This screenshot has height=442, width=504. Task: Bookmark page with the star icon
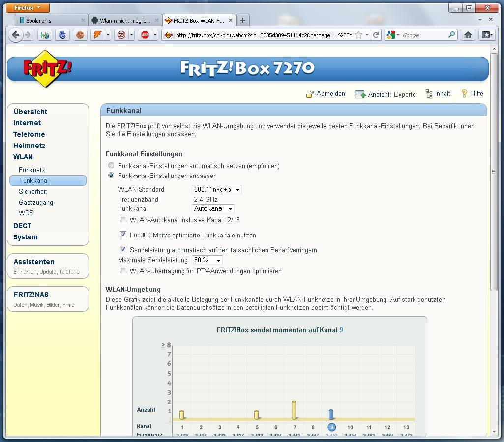click(358, 35)
